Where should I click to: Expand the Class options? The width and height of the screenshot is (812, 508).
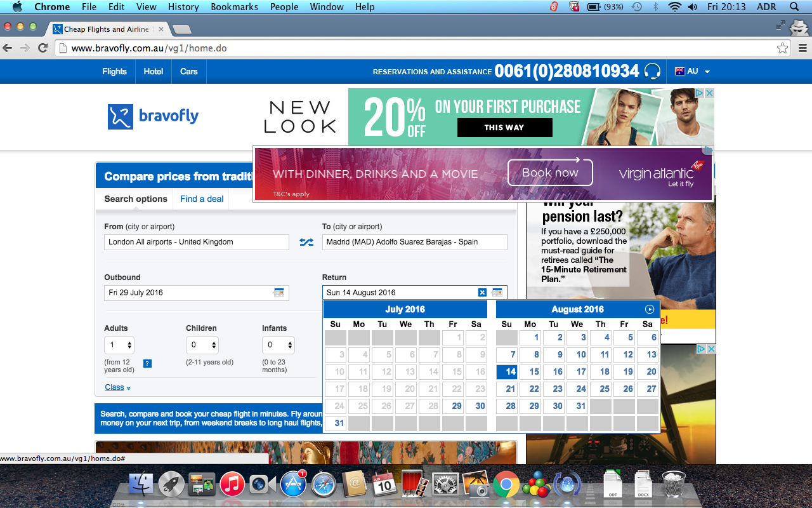118,387
